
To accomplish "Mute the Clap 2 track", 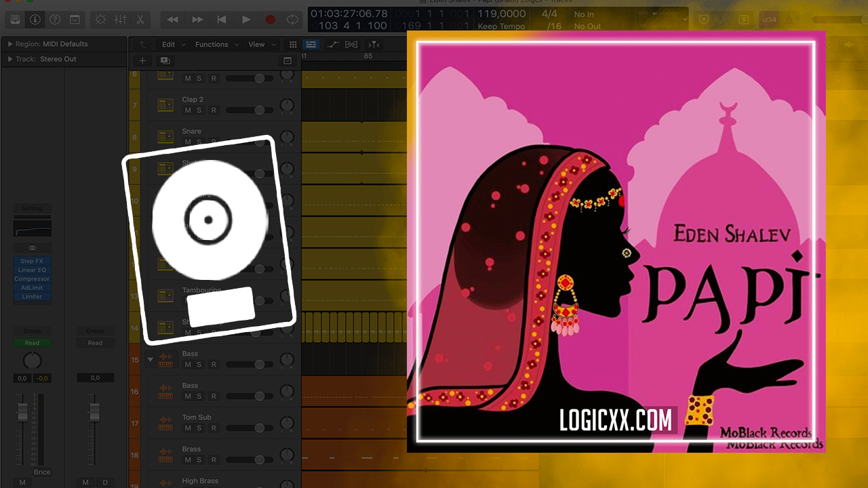I will click(x=188, y=110).
